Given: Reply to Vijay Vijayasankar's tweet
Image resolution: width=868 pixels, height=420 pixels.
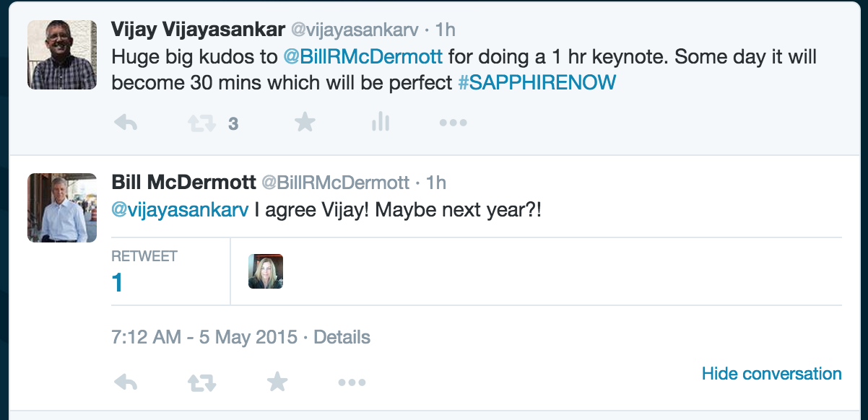Looking at the screenshot, I should point(126,123).
